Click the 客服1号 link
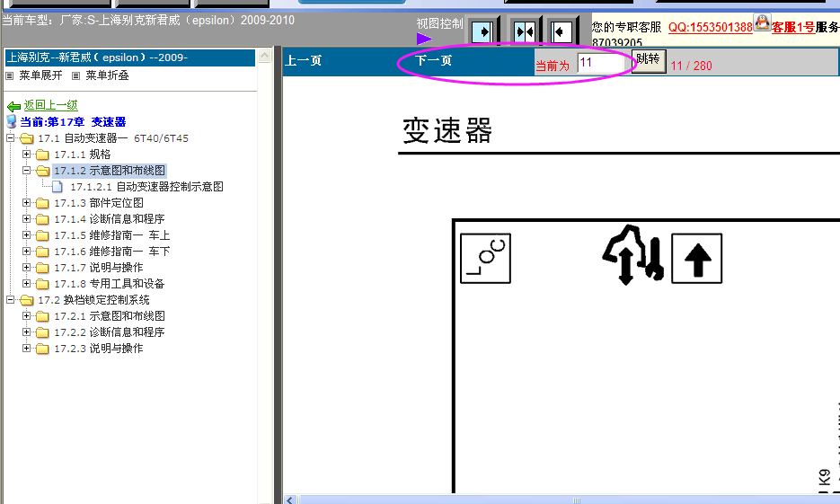The width and height of the screenshot is (840, 504). [793, 27]
